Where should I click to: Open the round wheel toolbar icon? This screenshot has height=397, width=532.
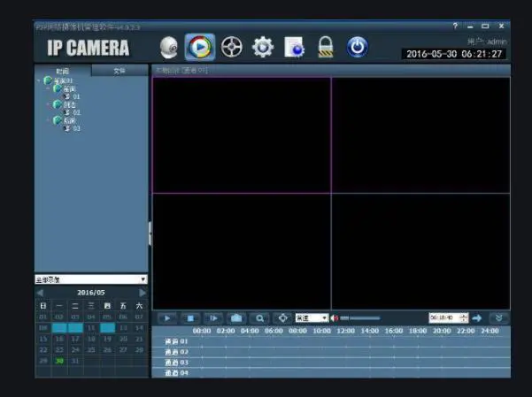[231, 47]
